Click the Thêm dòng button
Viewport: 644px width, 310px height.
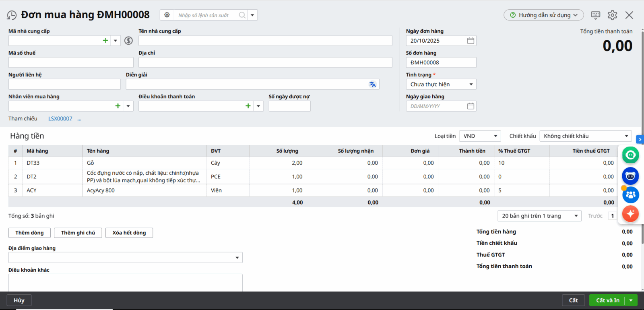point(29,233)
